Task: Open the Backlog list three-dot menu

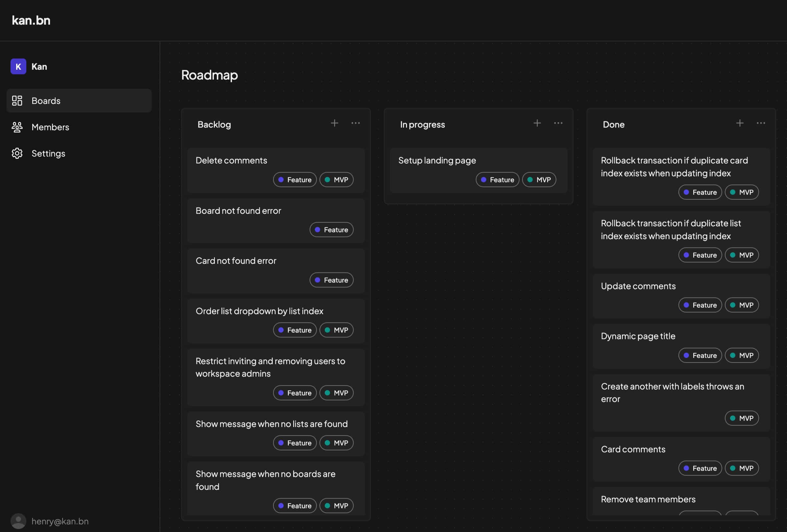Action: [355, 123]
